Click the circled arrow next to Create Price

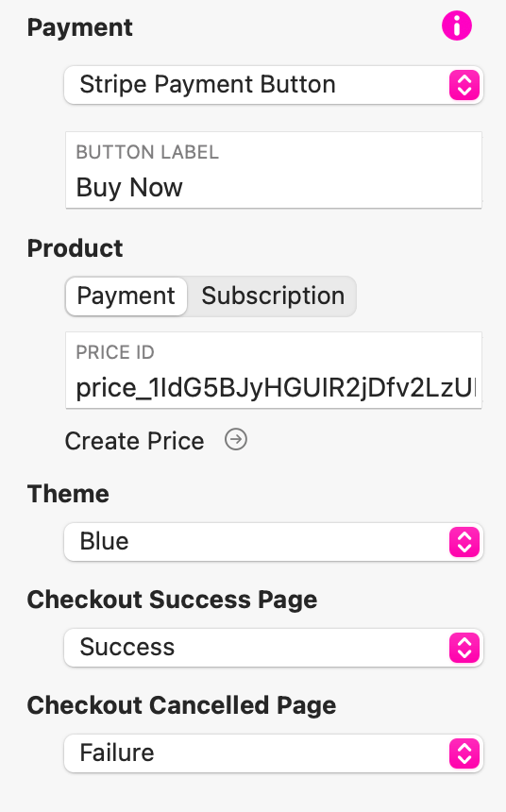236,440
